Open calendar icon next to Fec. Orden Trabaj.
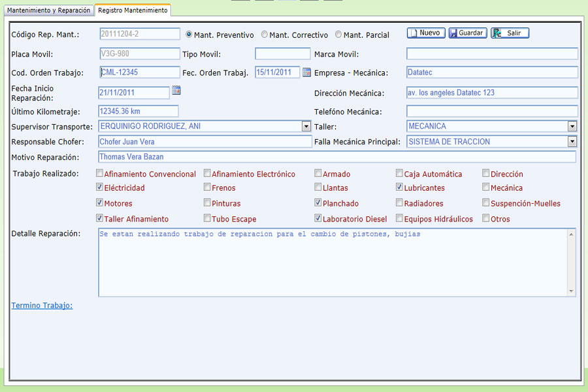This screenshot has height=392, width=588. click(307, 73)
